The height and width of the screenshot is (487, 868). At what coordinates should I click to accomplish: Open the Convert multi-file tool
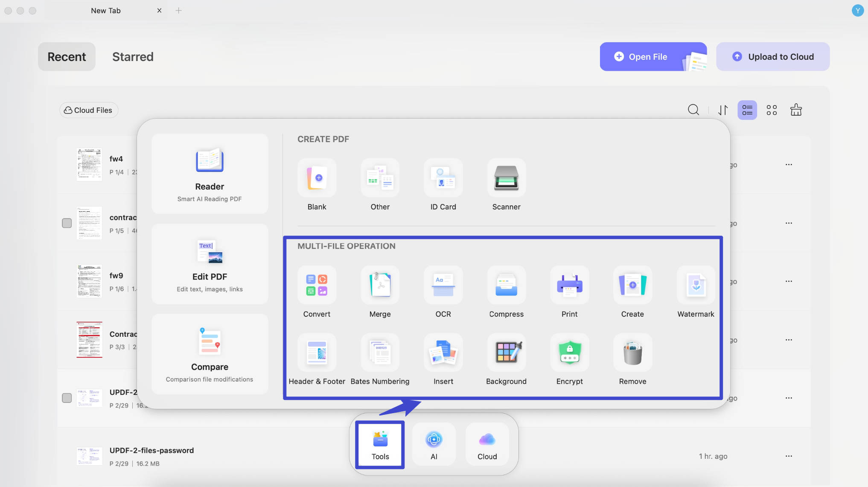click(x=317, y=285)
